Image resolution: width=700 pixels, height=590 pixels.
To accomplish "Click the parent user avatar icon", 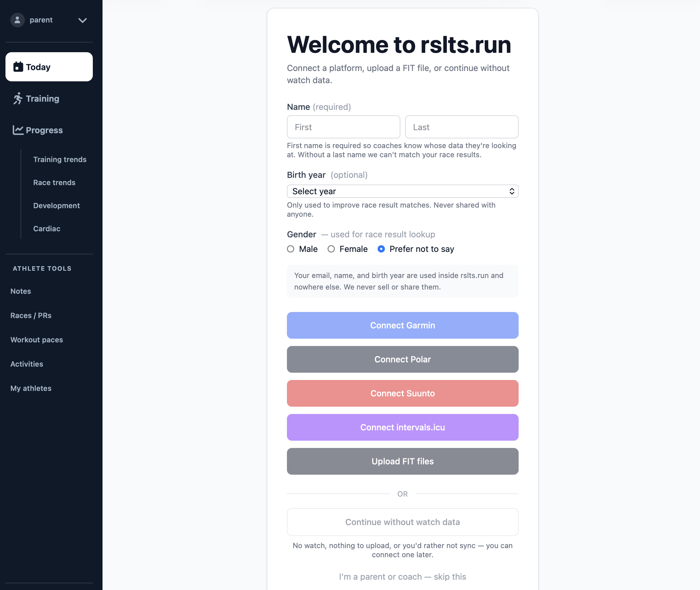I will 17,20.
